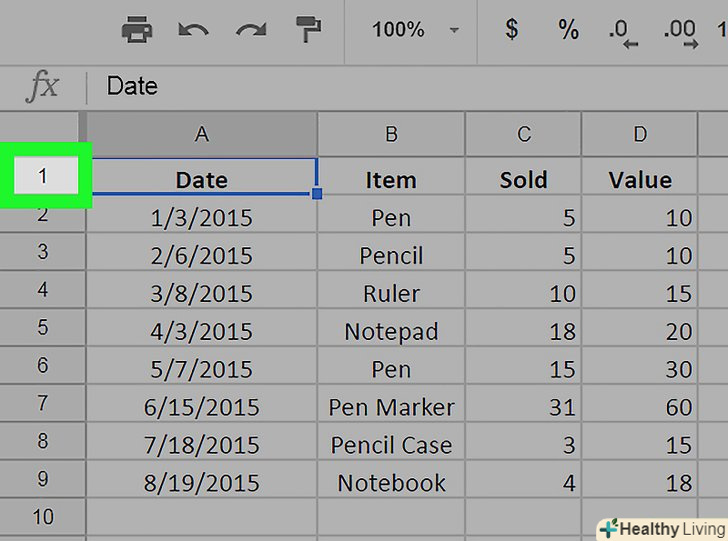This screenshot has height=541, width=728.
Task: Click Increase decimal places icon
Action: (x=680, y=32)
